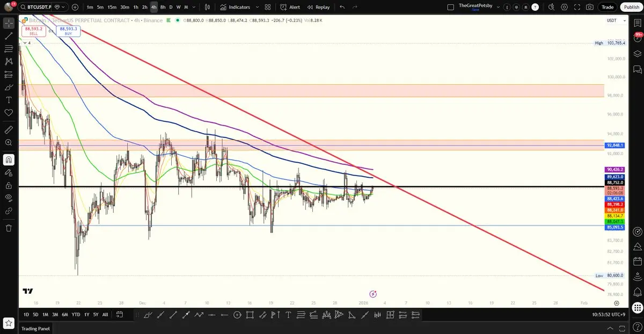
Task: Open the watchlist panel icon
Action: point(638,23)
